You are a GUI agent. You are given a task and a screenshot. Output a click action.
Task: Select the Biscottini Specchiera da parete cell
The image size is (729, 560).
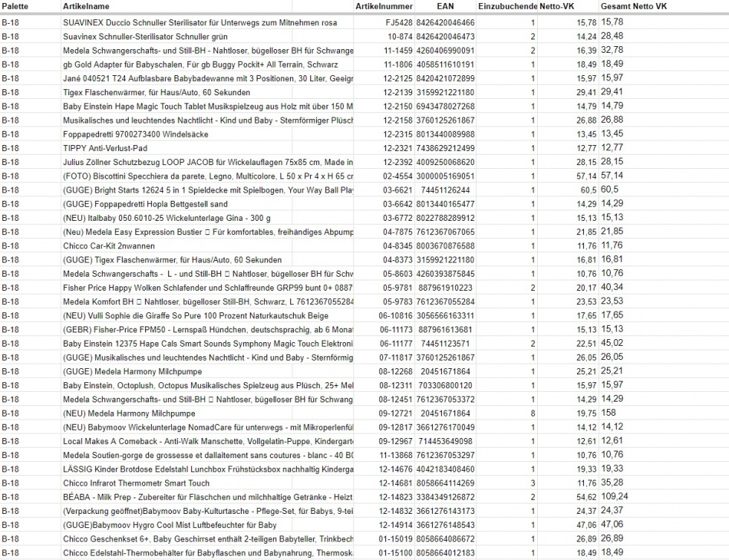[x=208, y=176]
